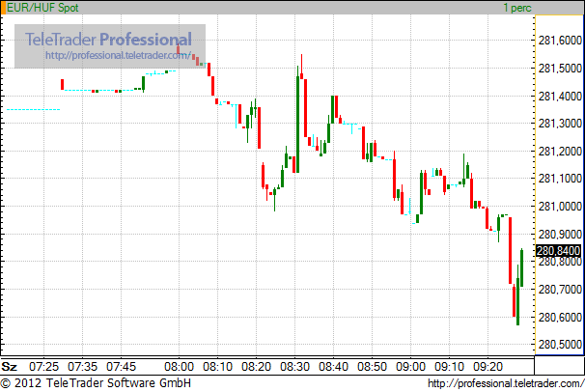Click the 07:45 time axis label
This screenshot has width=585, height=392.
[122, 367]
